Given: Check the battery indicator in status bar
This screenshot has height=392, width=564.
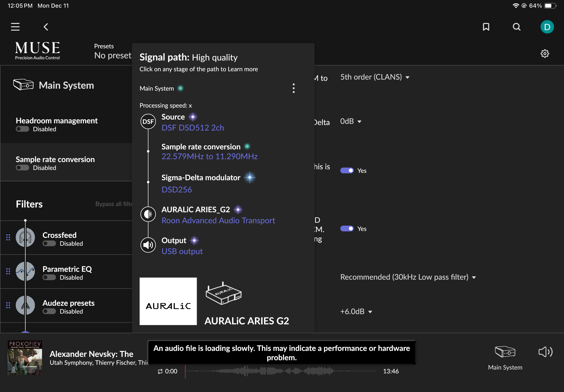Looking at the screenshot, I should (x=550, y=5).
